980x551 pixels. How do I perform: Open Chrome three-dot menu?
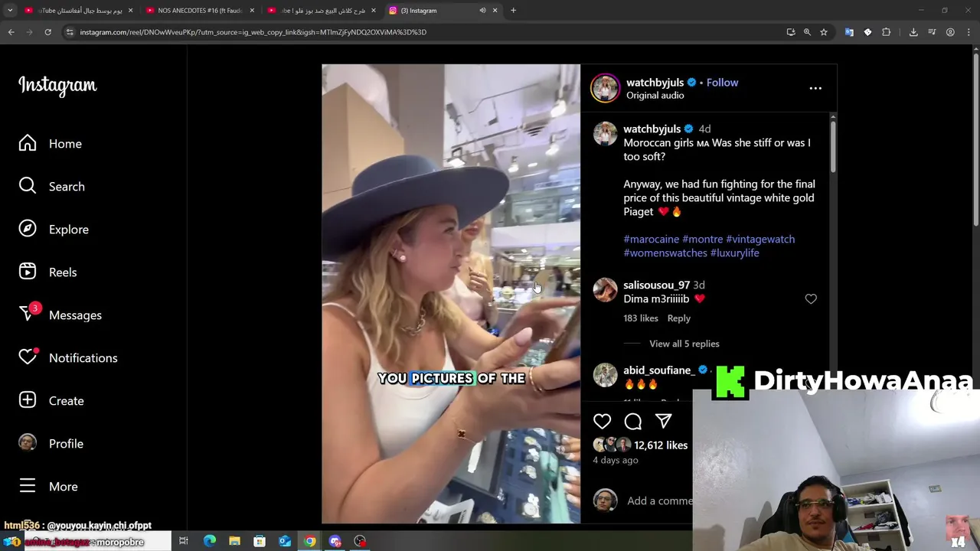(x=969, y=32)
